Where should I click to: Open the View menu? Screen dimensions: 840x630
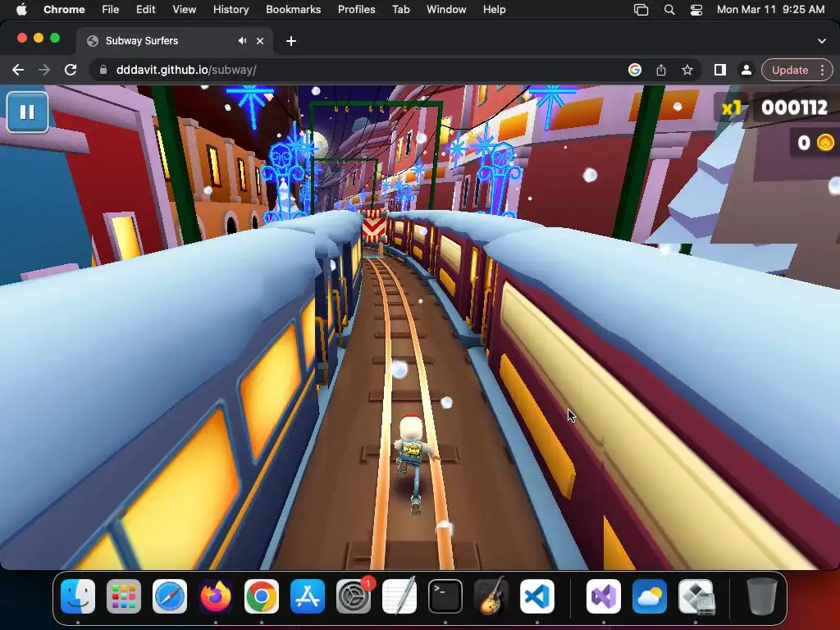click(x=185, y=10)
